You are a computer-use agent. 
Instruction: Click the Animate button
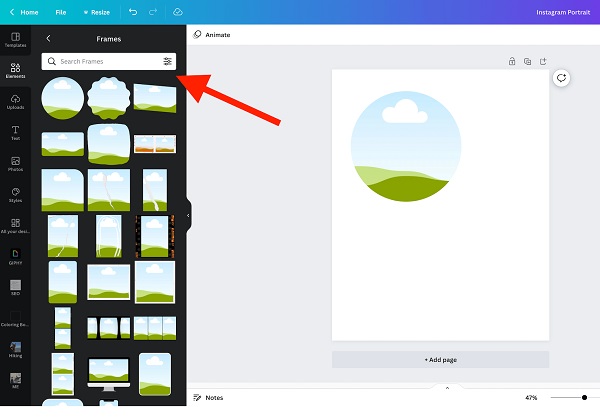212,34
